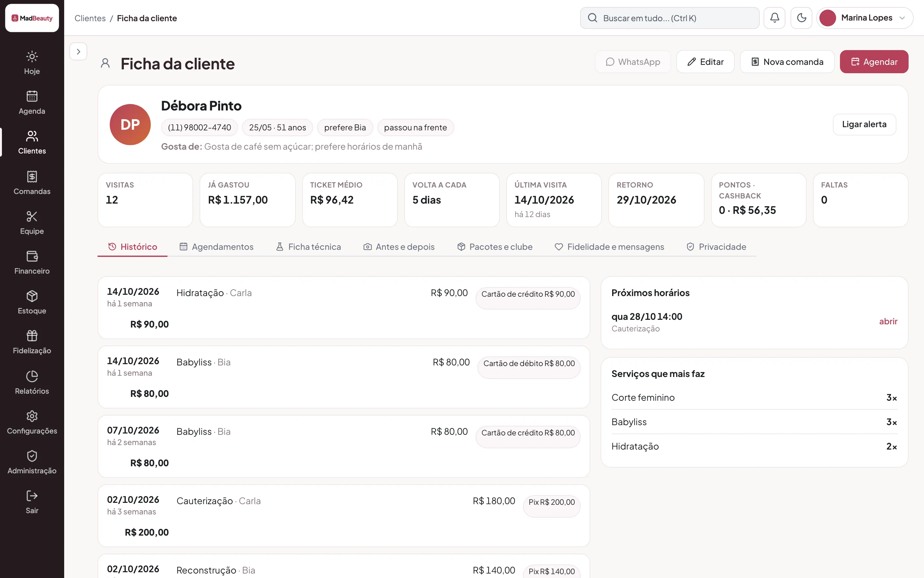Click PONTOS CASHBACK R$ 56,35 card

tap(759, 200)
